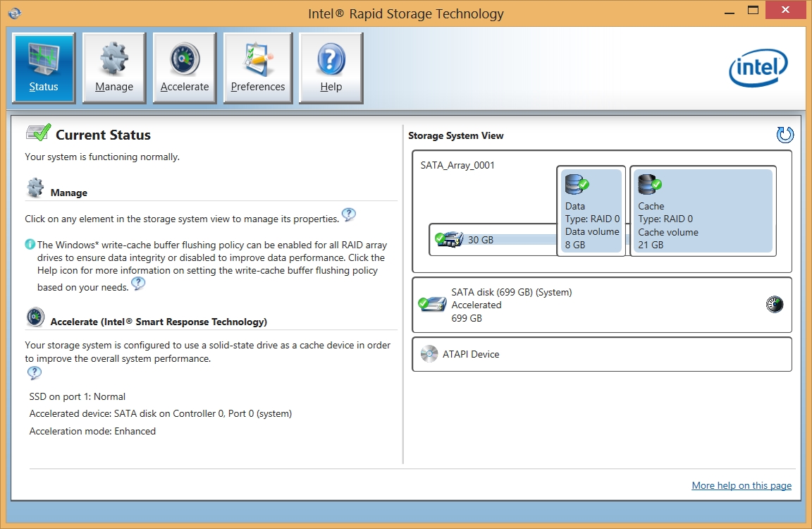Select the SATA disk 699 GB icon
The height and width of the screenshot is (529, 812).
tap(432, 305)
